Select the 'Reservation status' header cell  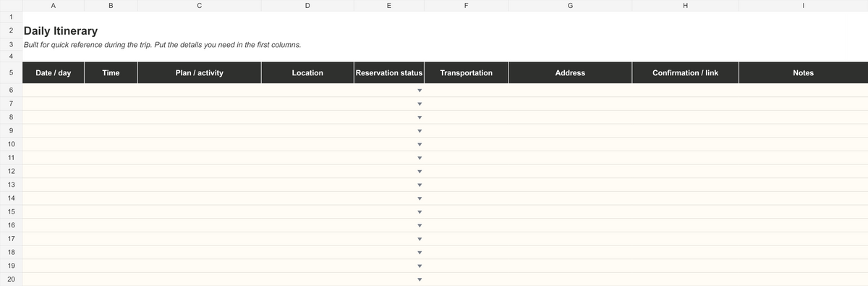click(x=389, y=73)
